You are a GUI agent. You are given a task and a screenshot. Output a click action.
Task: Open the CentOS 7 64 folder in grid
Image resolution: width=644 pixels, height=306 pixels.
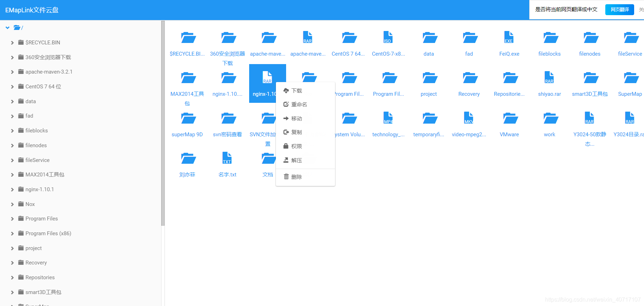click(349, 37)
